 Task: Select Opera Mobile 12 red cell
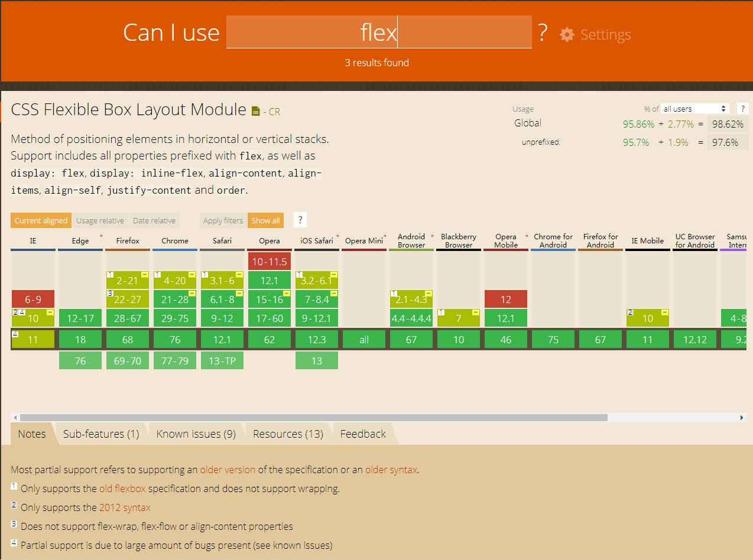click(506, 299)
